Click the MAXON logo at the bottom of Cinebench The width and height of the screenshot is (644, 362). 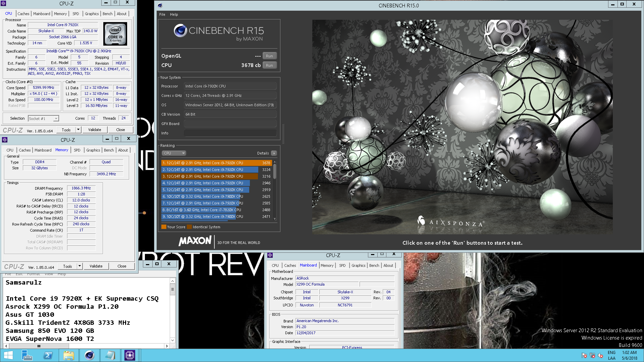click(195, 241)
